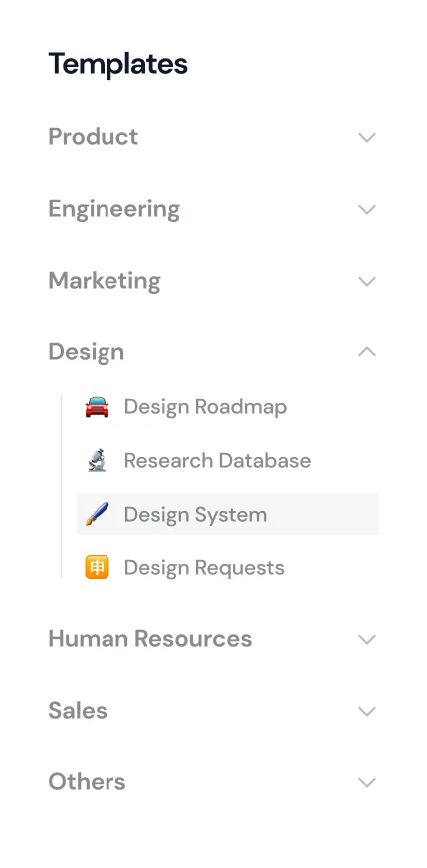Click the paintbrush icon beside Design System
The width and height of the screenshot is (427, 868).
[x=97, y=515]
